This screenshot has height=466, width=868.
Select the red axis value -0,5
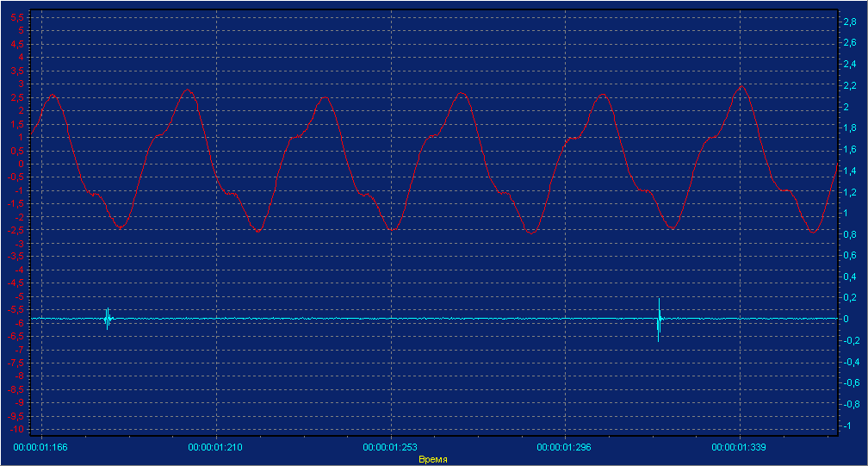pos(15,177)
